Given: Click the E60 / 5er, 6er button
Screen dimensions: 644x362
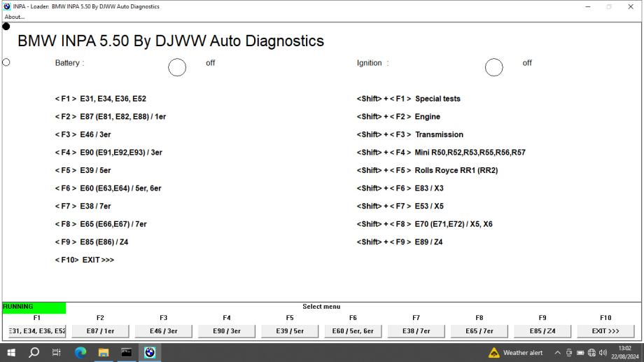Looking at the screenshot, I should click(x=353, y=330).
